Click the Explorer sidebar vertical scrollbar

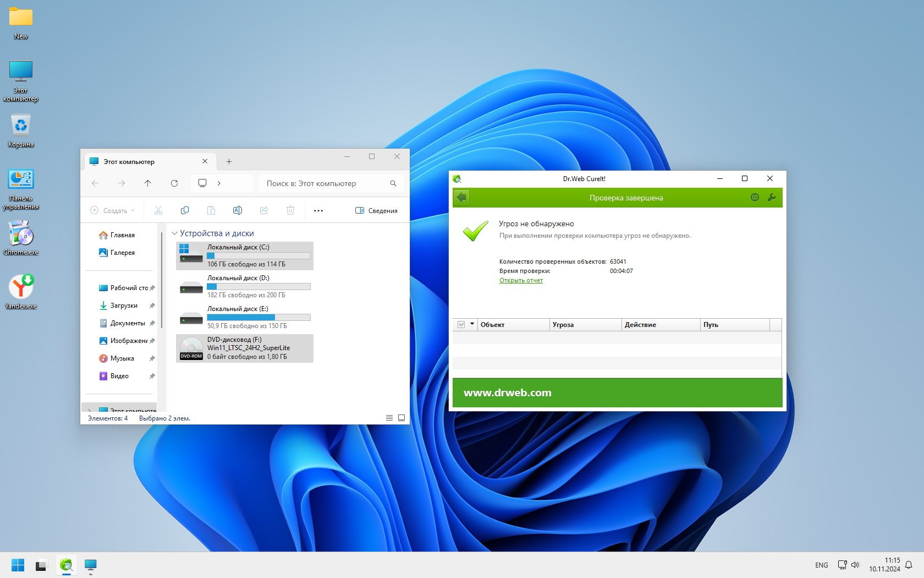(162, 281)
